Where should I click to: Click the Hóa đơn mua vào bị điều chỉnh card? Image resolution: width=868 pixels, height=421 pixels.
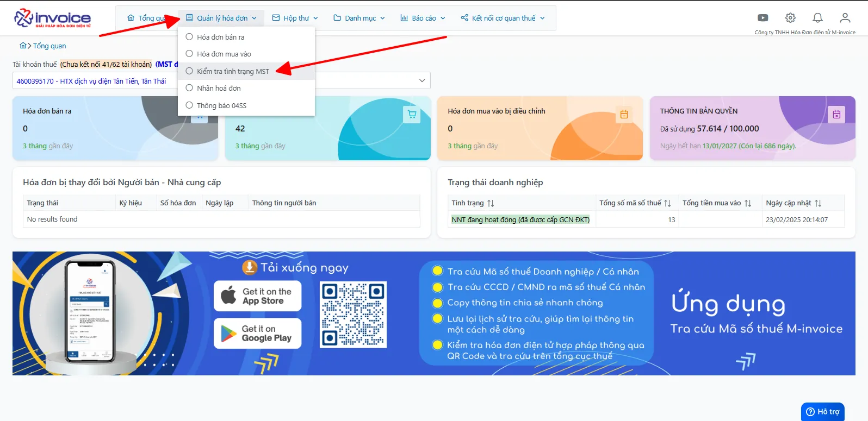click(x=540, y=128)
